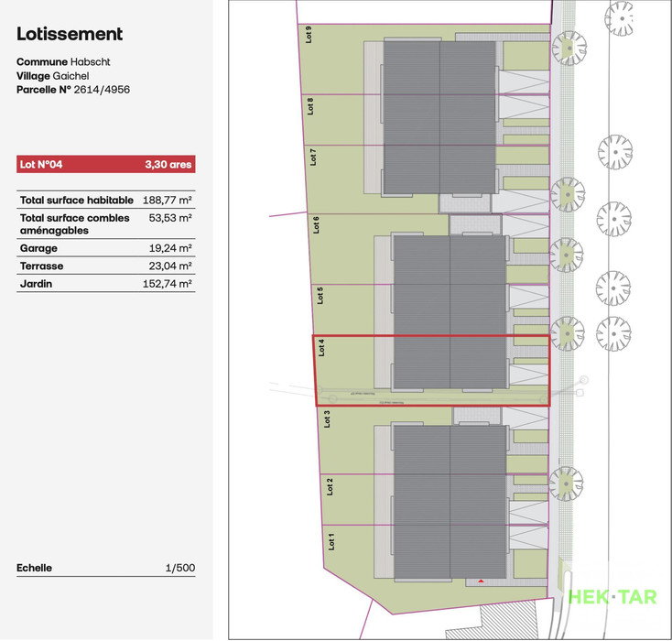Select the Commune Habscht line
Image resolution: width=672 pixels, height=641 pixels.
(60, 61)
